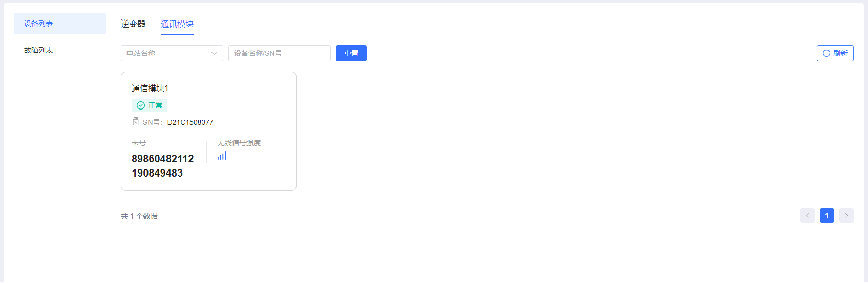Click the previous page arrow
The width and height of the screenshot is (868, 283).
808,215
